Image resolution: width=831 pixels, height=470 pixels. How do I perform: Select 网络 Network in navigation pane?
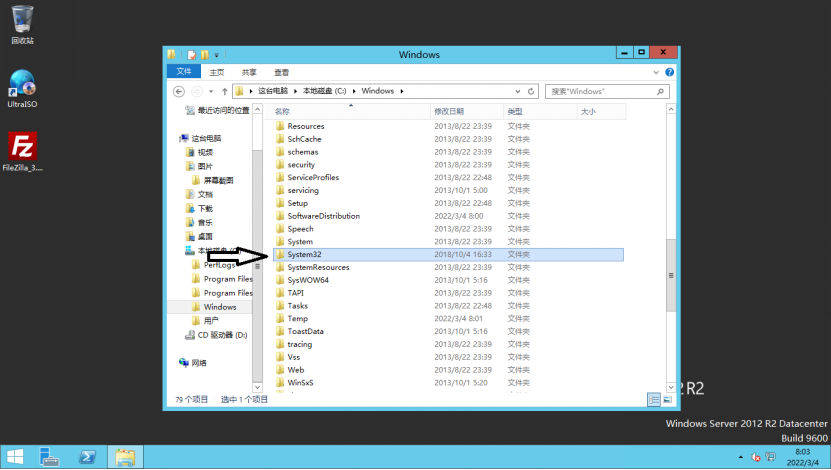193,363
